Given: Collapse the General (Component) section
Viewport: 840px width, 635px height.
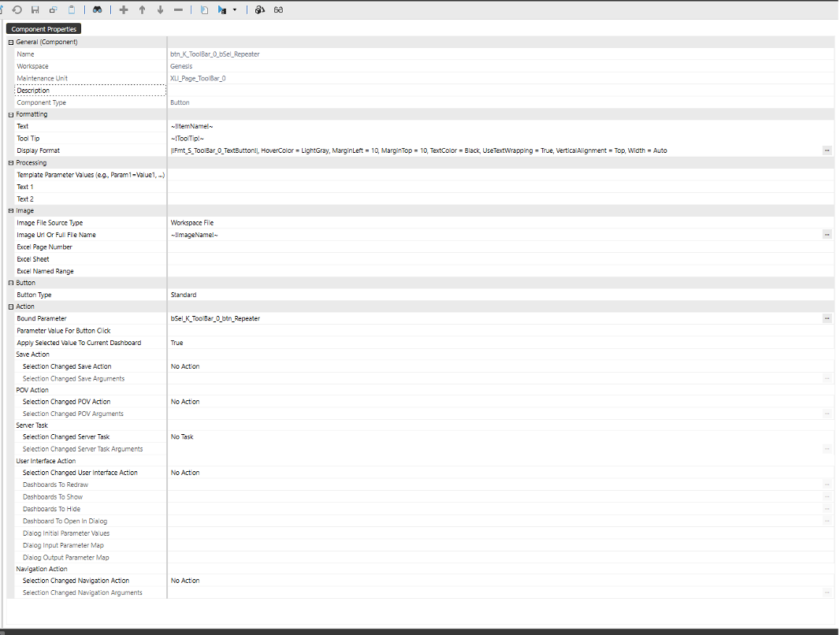Looking at the screenshot, I should coord(11,43).
